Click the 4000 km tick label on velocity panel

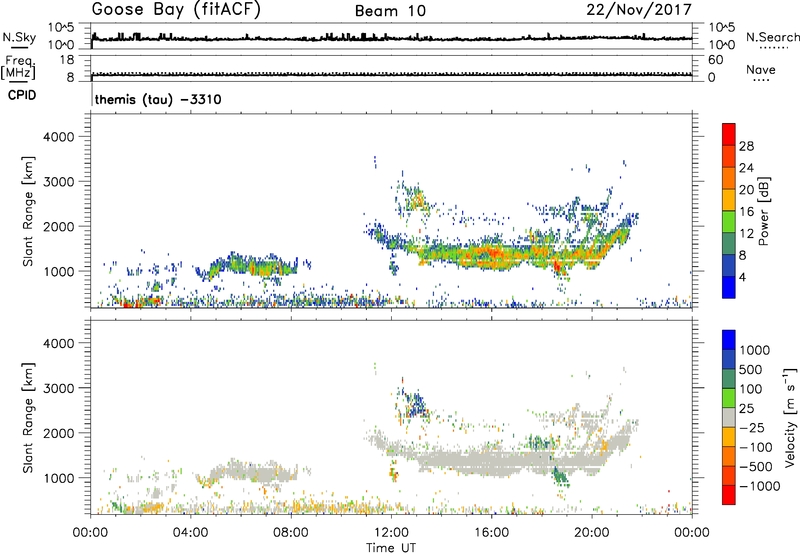pyautogui.click(x=58, y=343)
